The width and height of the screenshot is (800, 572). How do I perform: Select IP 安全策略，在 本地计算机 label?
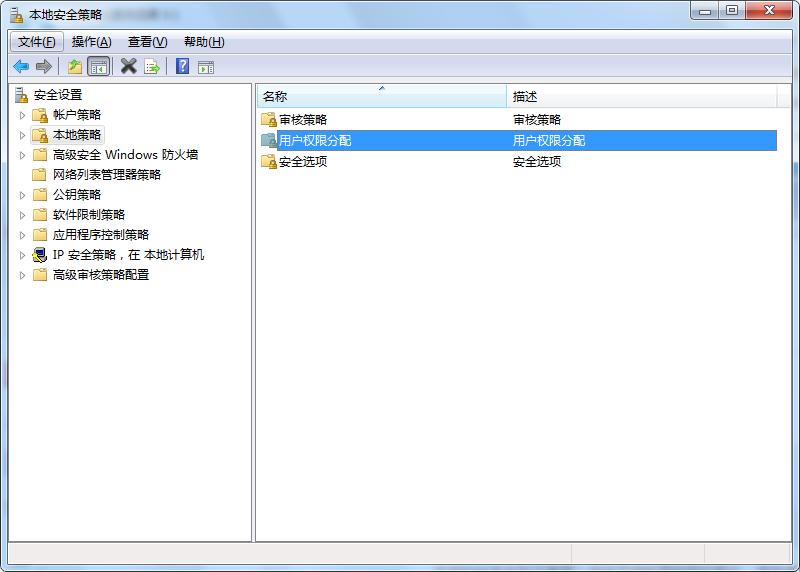point(129,255)
